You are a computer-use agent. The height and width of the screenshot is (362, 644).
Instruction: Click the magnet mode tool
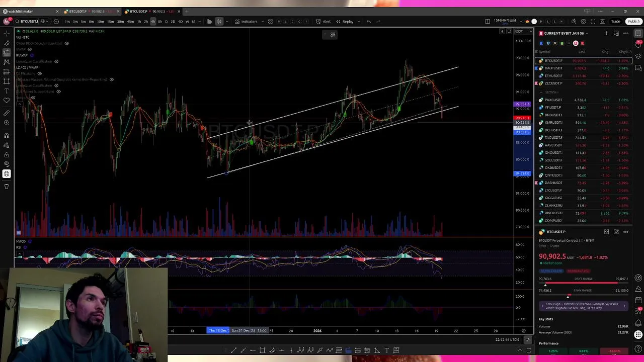(7, 135)
